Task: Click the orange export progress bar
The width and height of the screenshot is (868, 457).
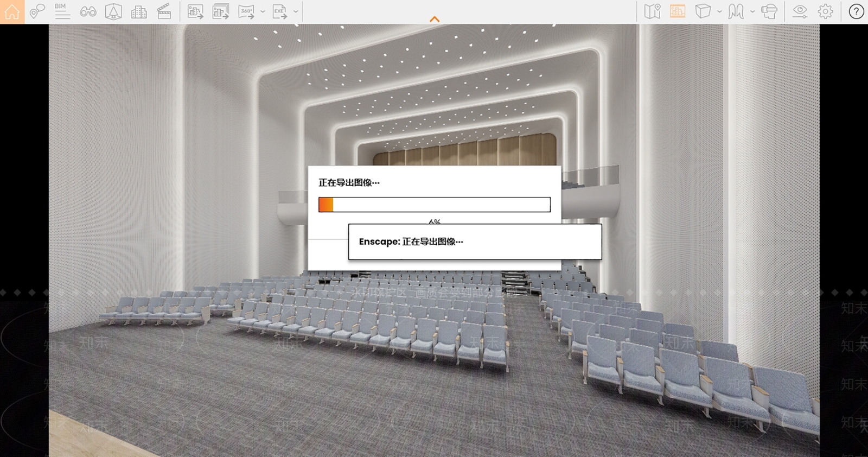Action: coord(435,205)
